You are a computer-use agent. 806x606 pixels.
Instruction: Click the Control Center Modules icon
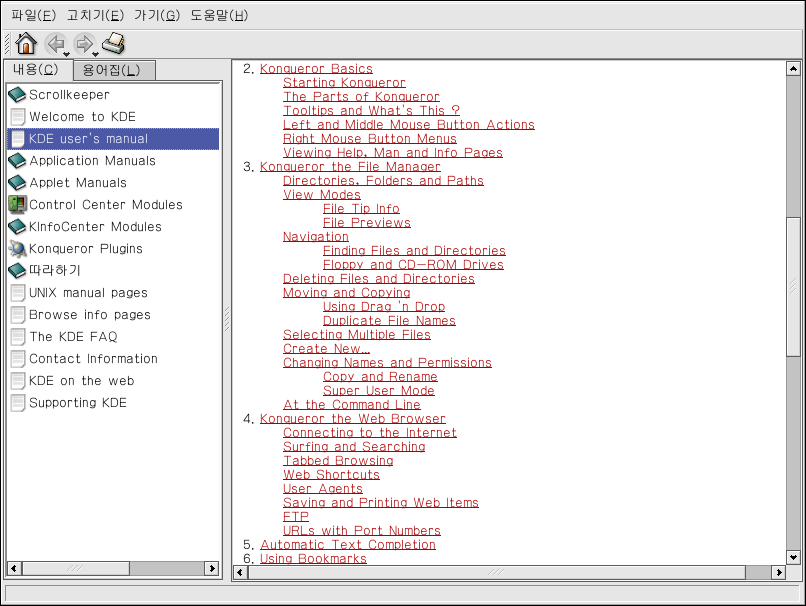pyautogui.click(x=16, y=205)
